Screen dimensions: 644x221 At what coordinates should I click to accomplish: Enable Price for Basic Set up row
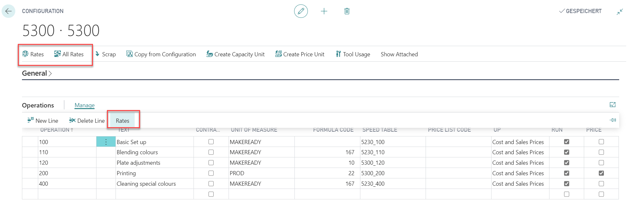pos(601,142)
